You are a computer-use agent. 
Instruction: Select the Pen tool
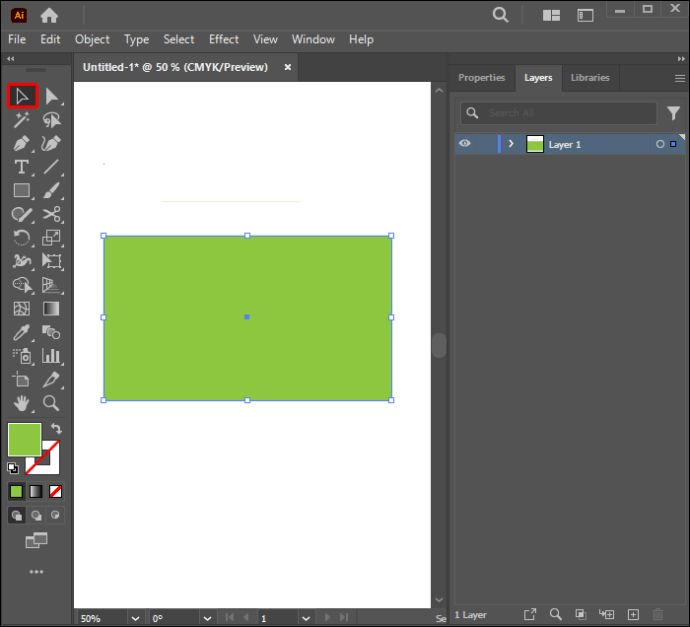pos(21,143)
